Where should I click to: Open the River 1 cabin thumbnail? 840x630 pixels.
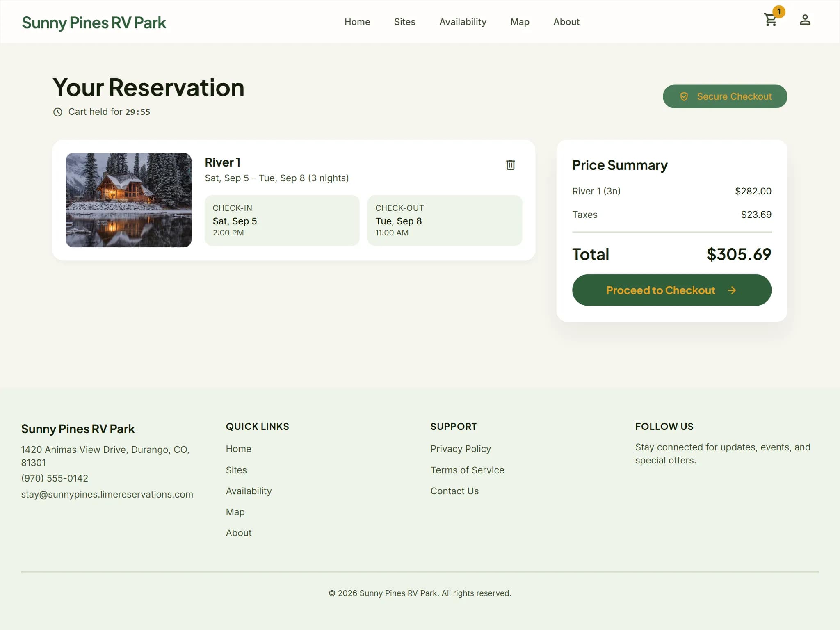pyautogui.click(x=128, y=200)
